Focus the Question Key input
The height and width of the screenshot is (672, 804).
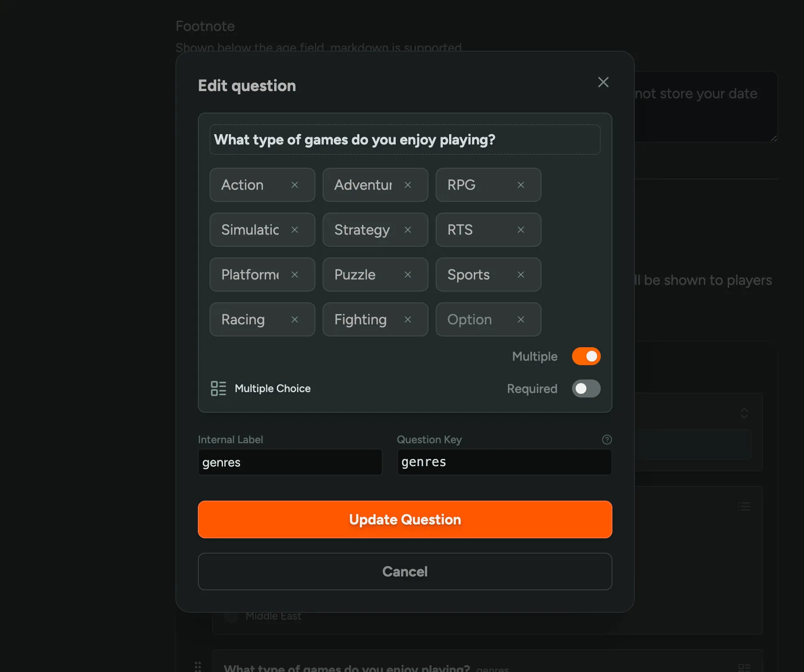pyautogui.click(x=504, y=462)
